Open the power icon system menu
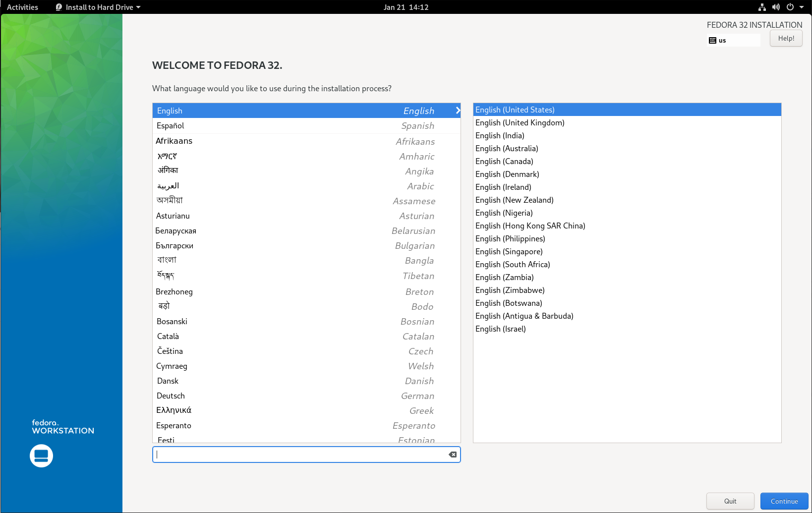Screen dimensions: 812x513 pyautogui.click(x=790, y=7)
